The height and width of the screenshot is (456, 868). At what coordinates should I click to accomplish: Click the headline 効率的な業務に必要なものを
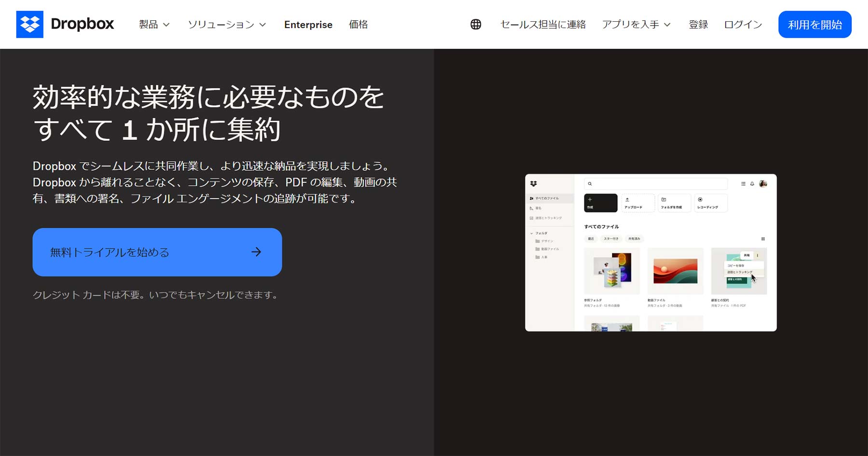[208, 97]
